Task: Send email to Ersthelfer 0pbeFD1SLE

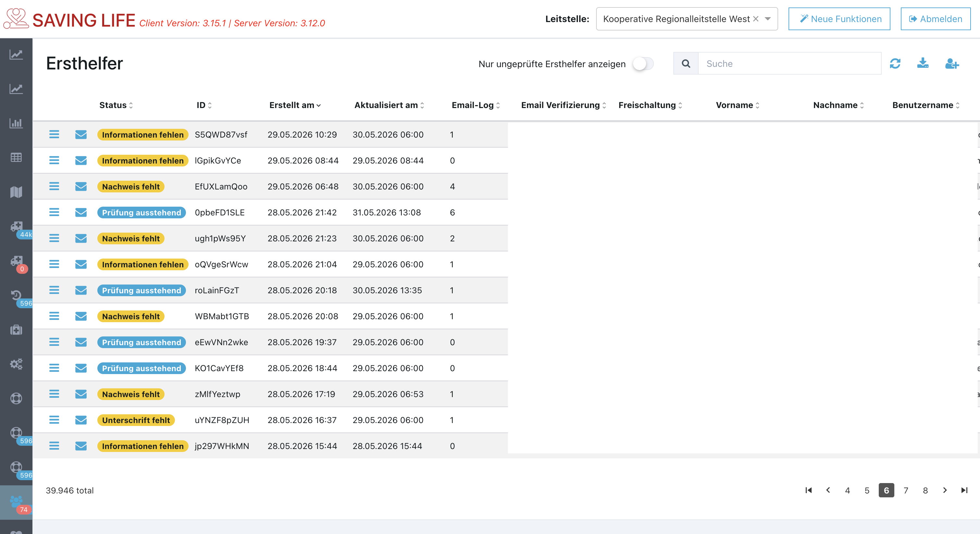Action: (81, 212)
